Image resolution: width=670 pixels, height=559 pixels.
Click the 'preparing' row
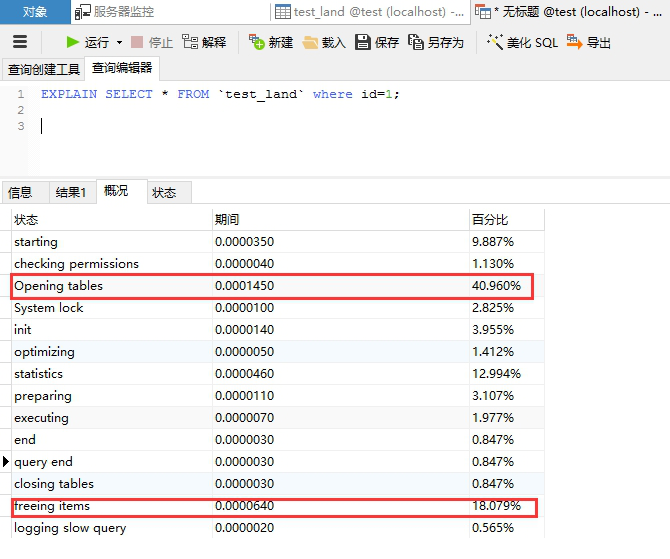click(x=278, y=396)
